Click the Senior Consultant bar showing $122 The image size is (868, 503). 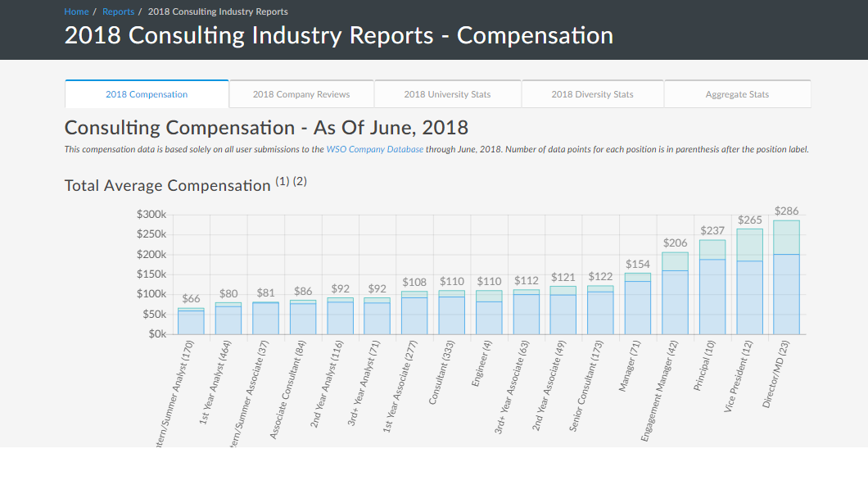click(600, 313)
